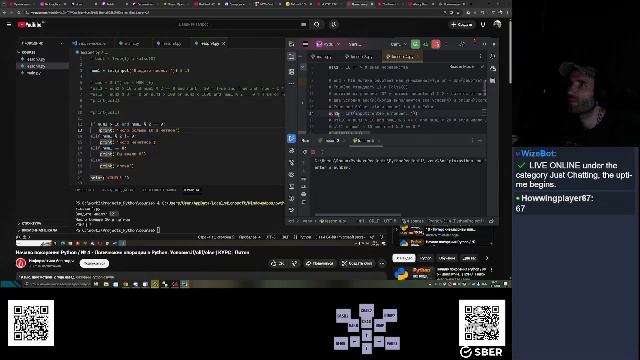Click the browser back arrow
640x360 pixels.
point(4,13)
